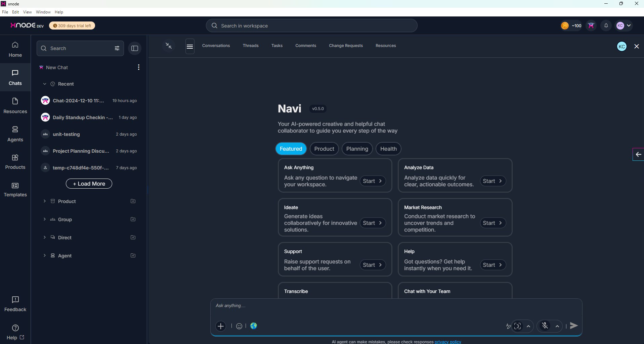
Task: Expand the Product chat folder
Action: coord(44,201)
